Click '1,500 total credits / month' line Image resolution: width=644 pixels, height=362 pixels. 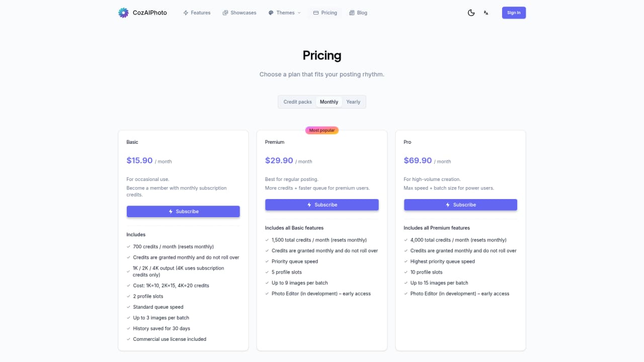pos(319,240)
